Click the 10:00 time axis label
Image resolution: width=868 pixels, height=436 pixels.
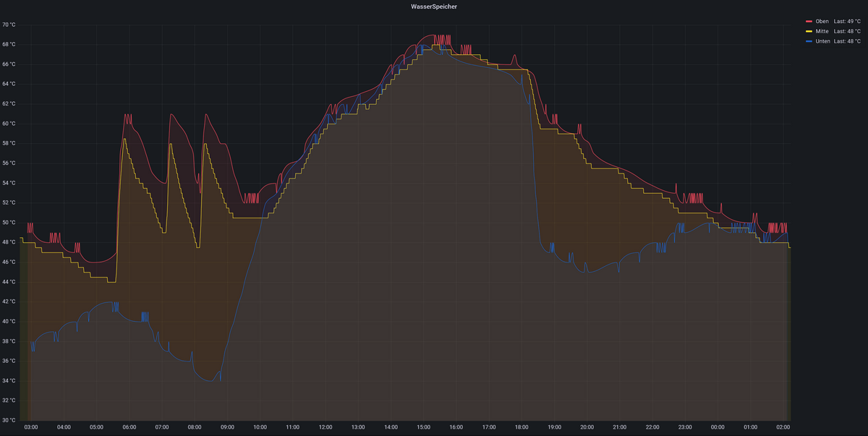click(x=260, y=427)
